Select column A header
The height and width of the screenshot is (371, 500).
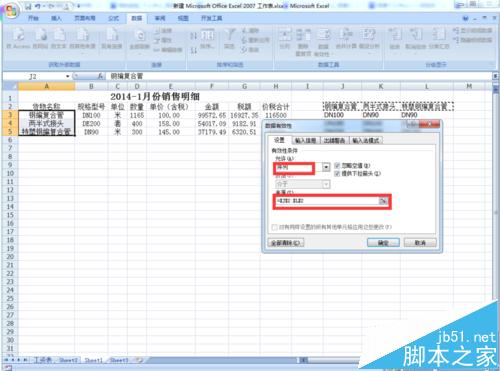47,86
